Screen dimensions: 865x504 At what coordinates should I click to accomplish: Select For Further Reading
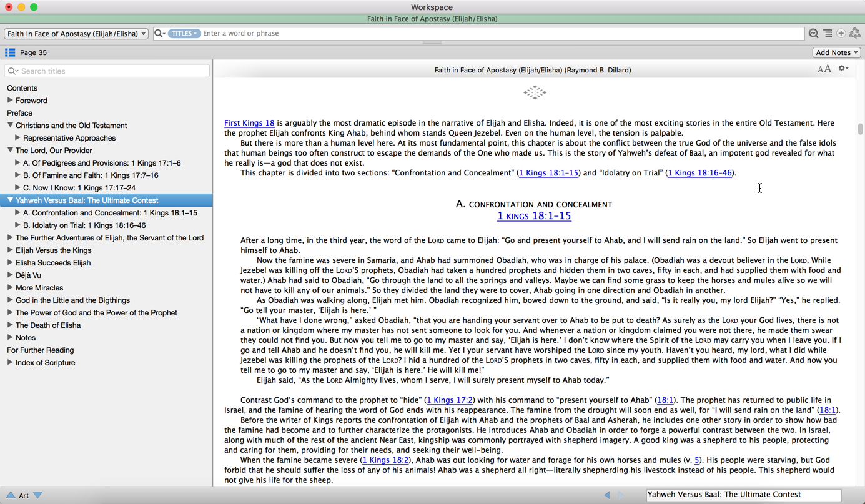(x=40, y=350)
